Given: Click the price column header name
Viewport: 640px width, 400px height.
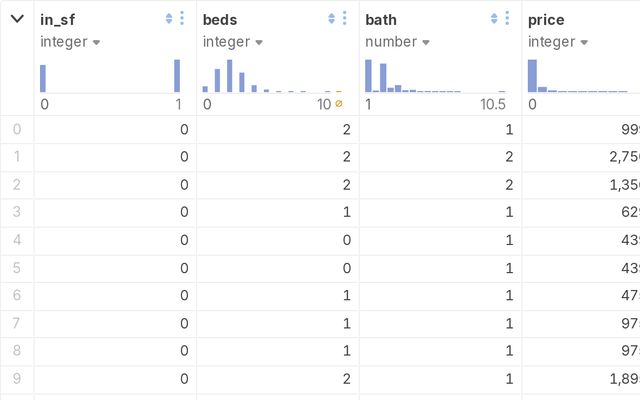Looking at the screenshot, I should point(547,19).
